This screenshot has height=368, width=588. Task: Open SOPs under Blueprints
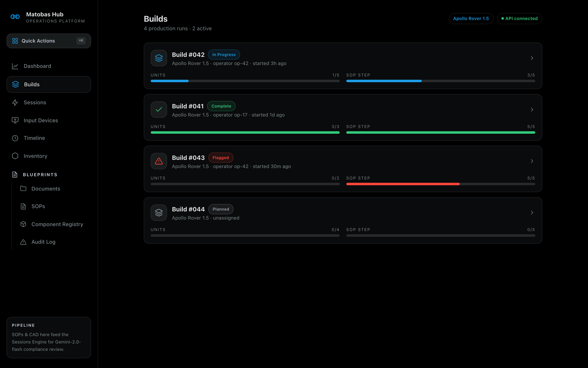(x=52, y=206)
